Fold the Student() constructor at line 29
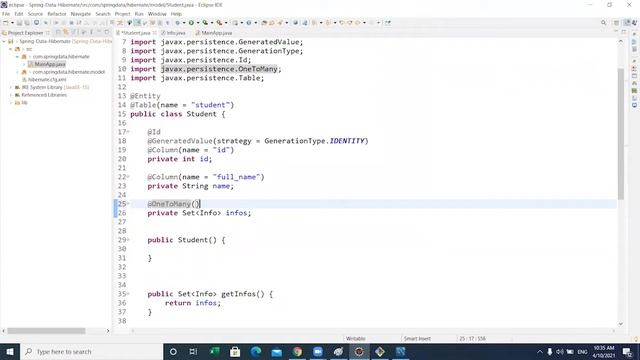This screenshot has height=360, width=640. [128, 240]
